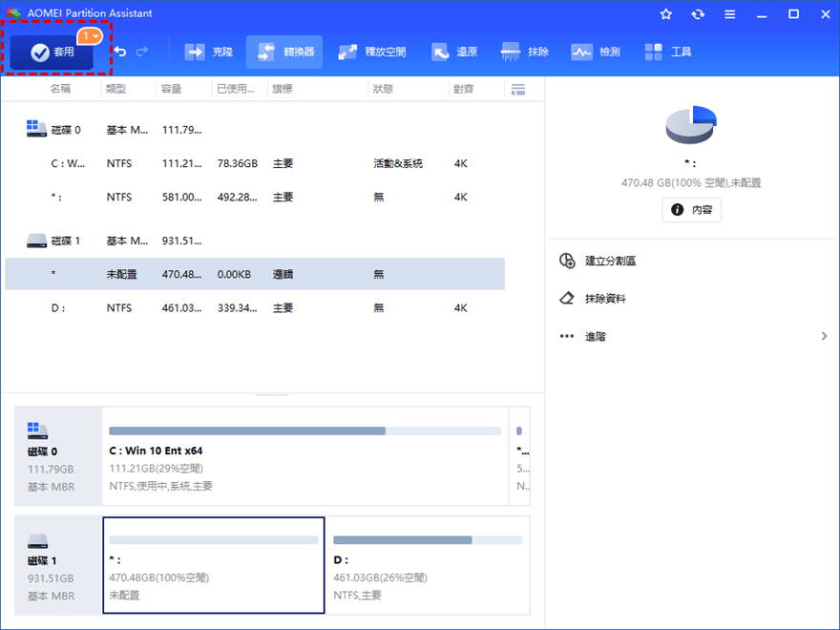
Task: Open the 轉換器 (Converter) tool
Action: tap(284, 52)
